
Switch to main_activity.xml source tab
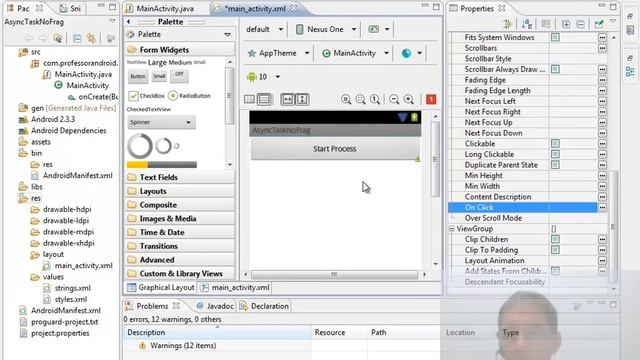pos(235,287)
